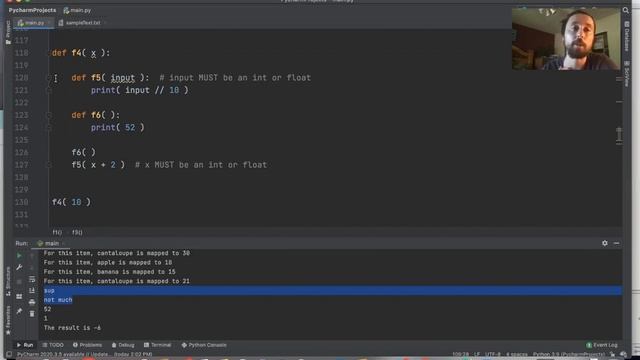The width and height of the screenshot is (640, 360).
Task: Toggle soft-wrap in Run output
Action: pyautogui.click(x=32, y=280)
